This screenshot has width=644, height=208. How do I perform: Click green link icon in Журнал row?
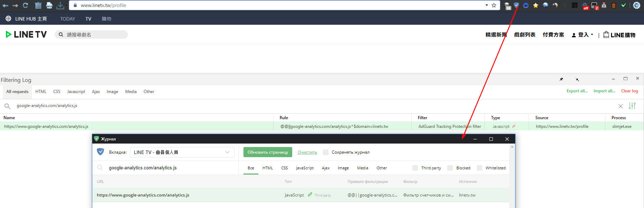coord(310,195)
